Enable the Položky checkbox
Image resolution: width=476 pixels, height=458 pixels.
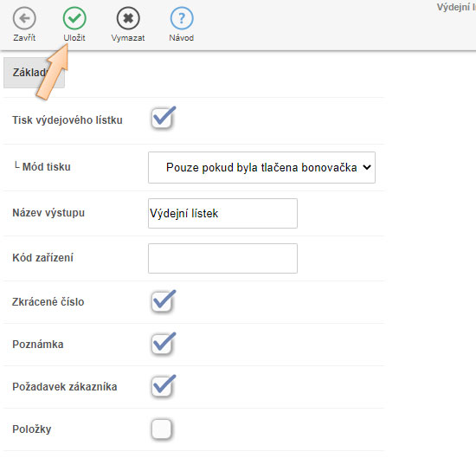tap(162, 429)
